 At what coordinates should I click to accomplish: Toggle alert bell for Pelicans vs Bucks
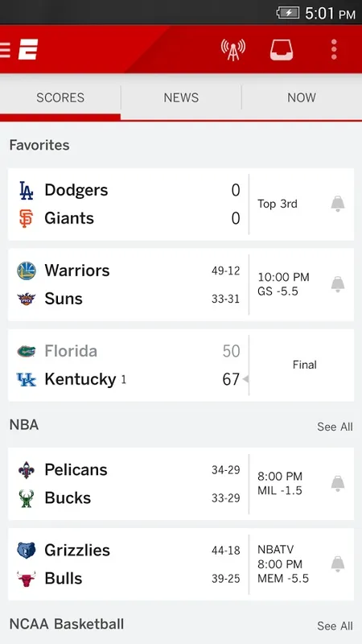338,484
